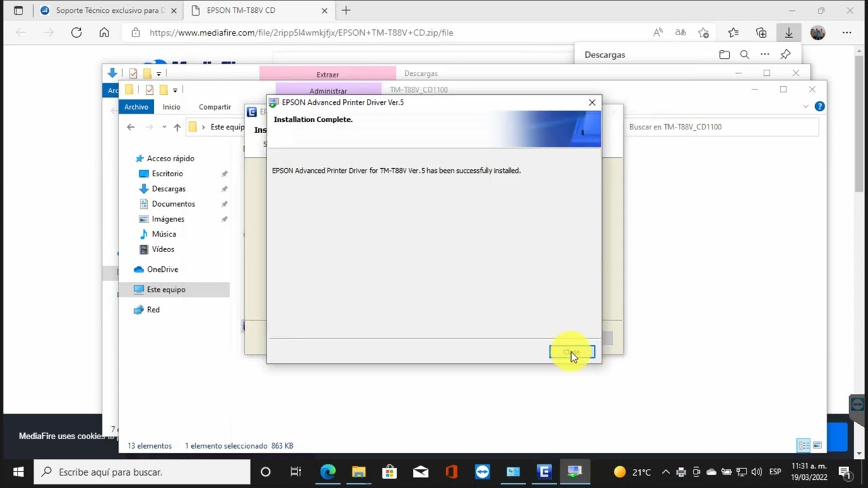Image resolution: width=868 pixels, height=488 pixels.
Task: Select Este equipo in the navigation pane
Action: (x=165, y=289)
